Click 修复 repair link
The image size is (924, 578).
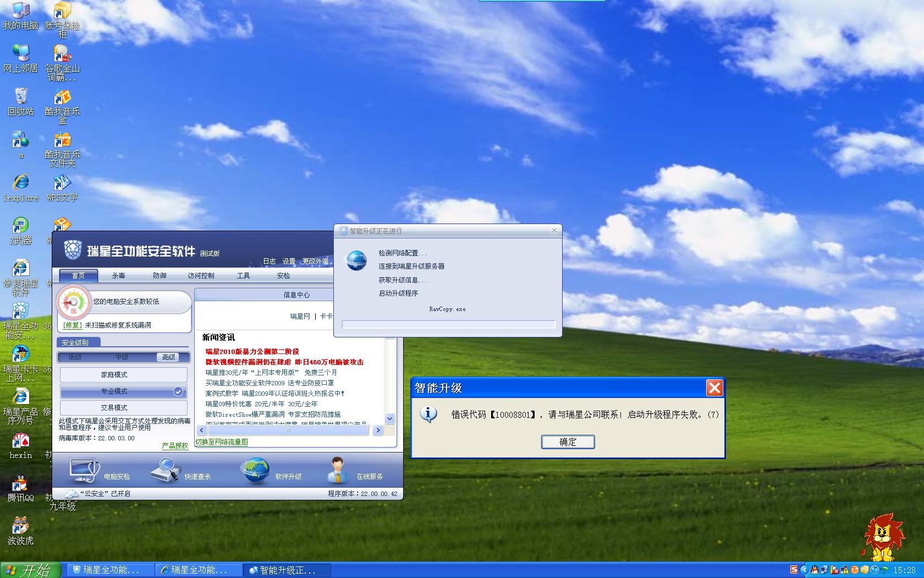tap(72, 325)
